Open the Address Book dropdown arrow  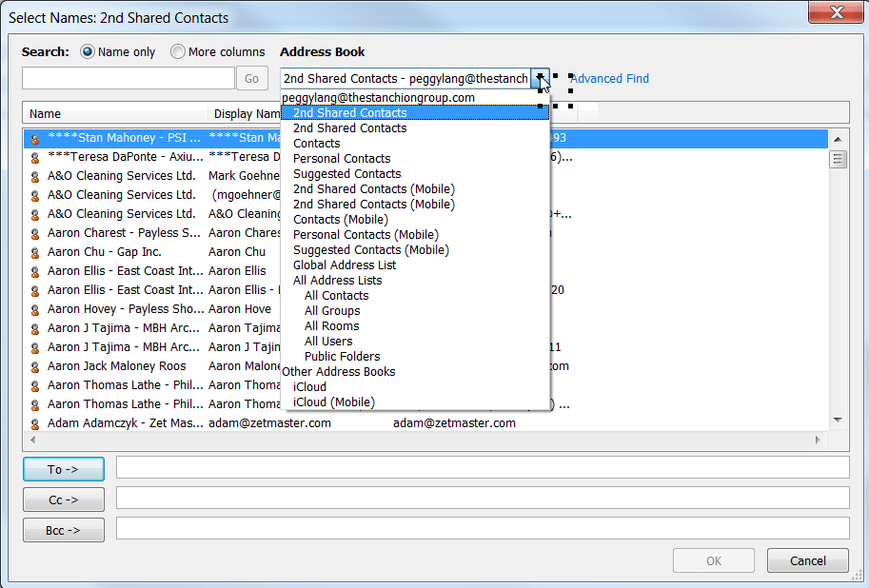[x=540, y=78]
